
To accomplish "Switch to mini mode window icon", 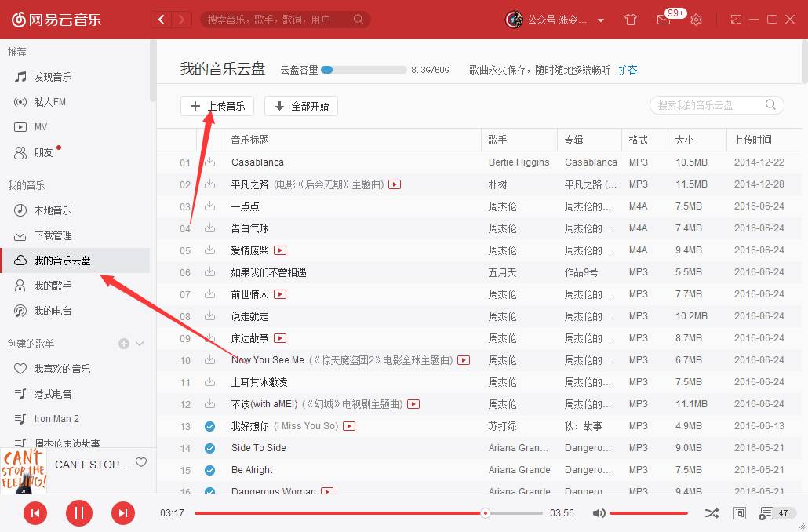I will click(x=736, y=20).
